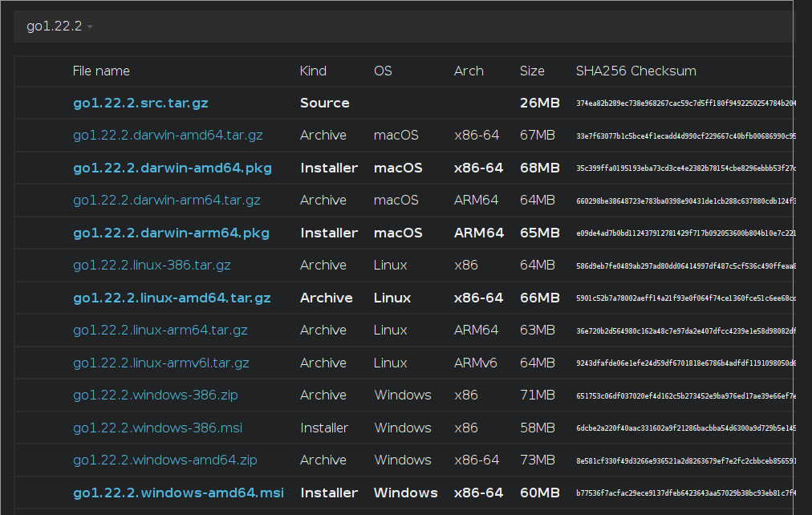Click the linux-amd64 checksum value
The height and width of the screenshot is (515, 812).
(685, 298)
